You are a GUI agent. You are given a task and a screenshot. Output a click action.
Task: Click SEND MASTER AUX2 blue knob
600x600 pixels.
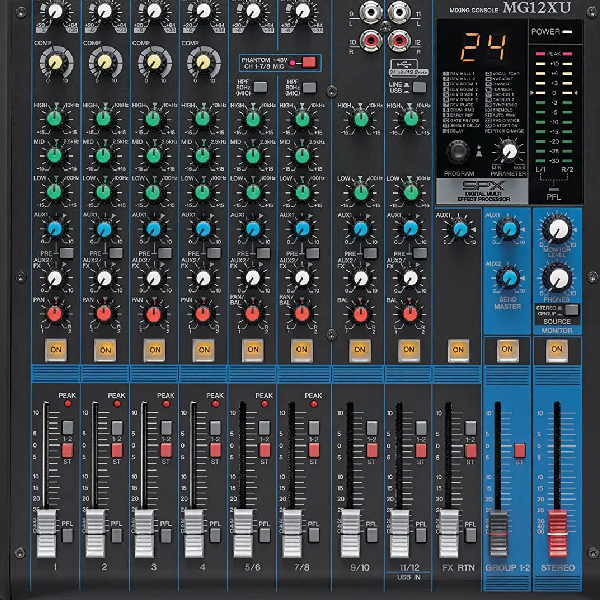(x=509, y=278)
